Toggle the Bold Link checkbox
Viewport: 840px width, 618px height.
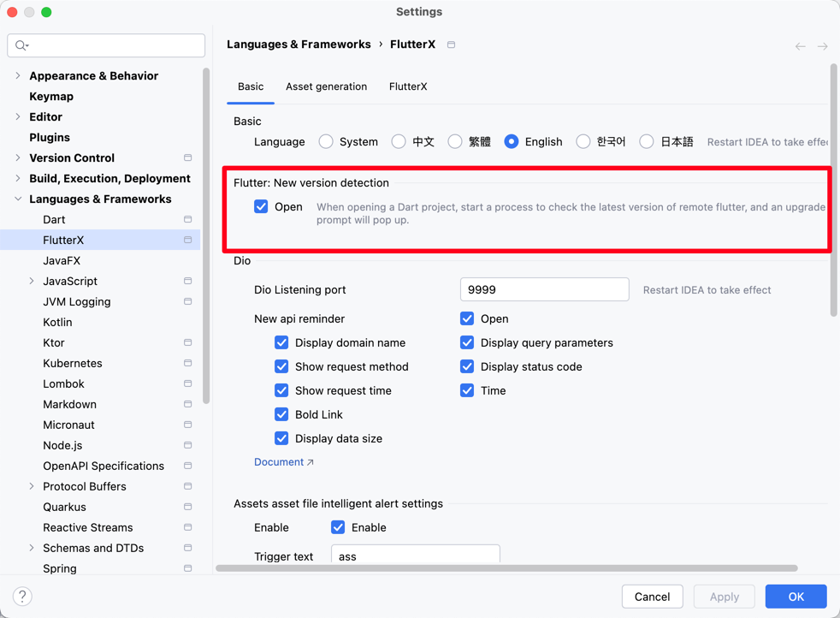(x=281, y=414)
